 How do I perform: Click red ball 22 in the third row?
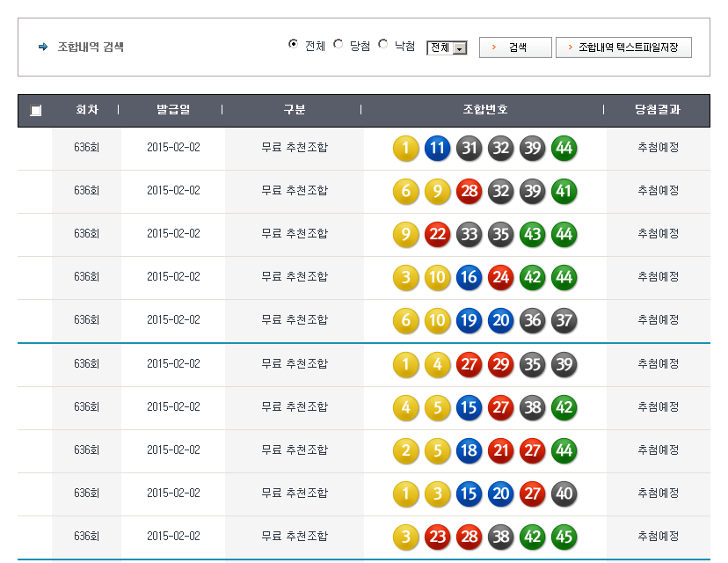point(437,234)
